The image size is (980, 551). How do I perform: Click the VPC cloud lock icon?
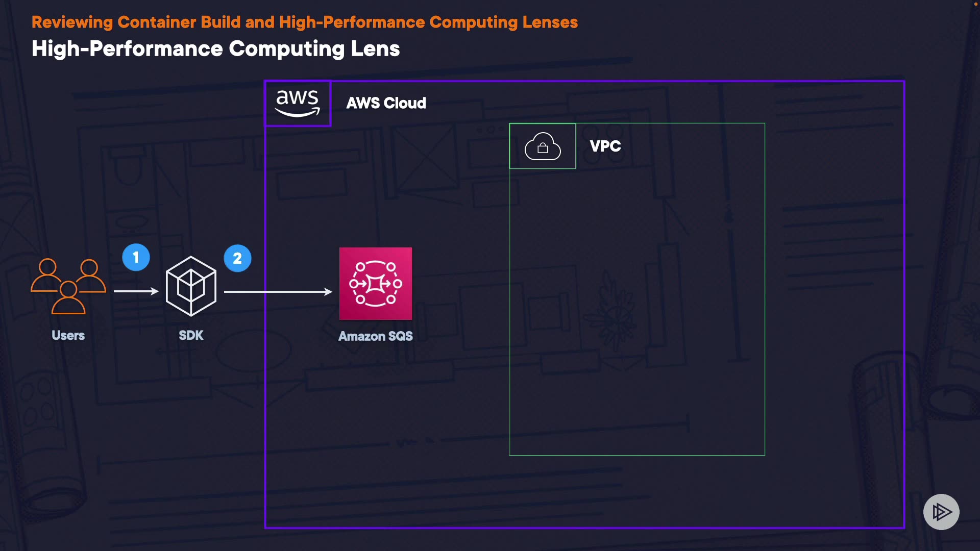tap(543, 146)
